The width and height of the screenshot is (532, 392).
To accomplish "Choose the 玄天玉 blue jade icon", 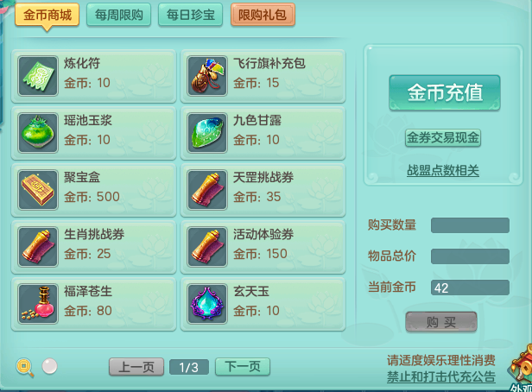I will [x=207, y=304].
